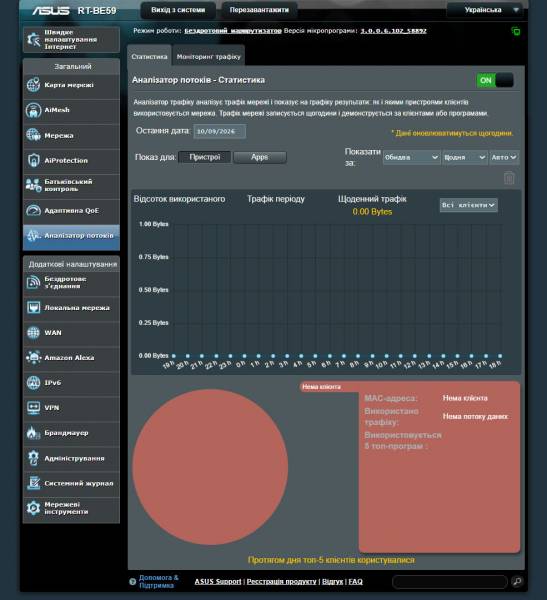Open the Quick Internet Setup wizard icon
This screenshot has height=600, width=547.
point(33,39)
